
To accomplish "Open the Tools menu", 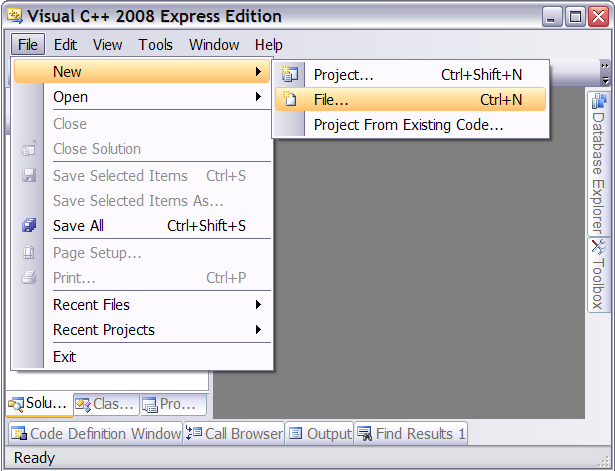I will [155, 45].
